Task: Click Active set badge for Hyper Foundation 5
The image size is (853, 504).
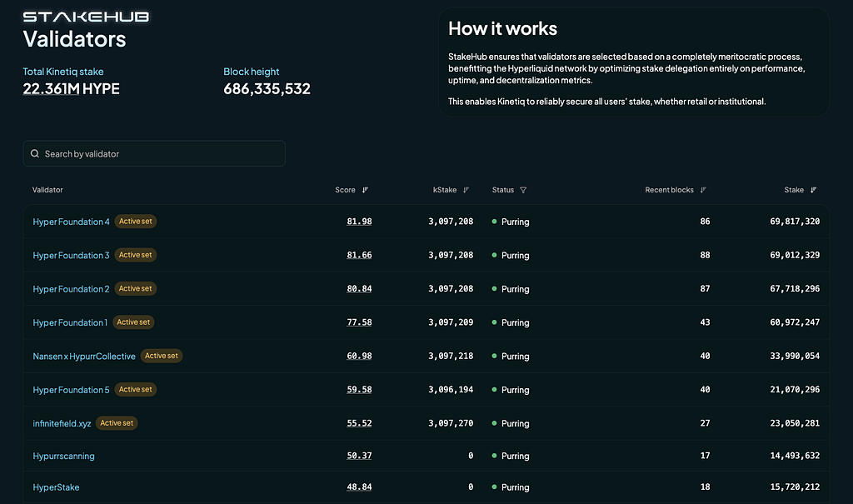Action: 135,390
